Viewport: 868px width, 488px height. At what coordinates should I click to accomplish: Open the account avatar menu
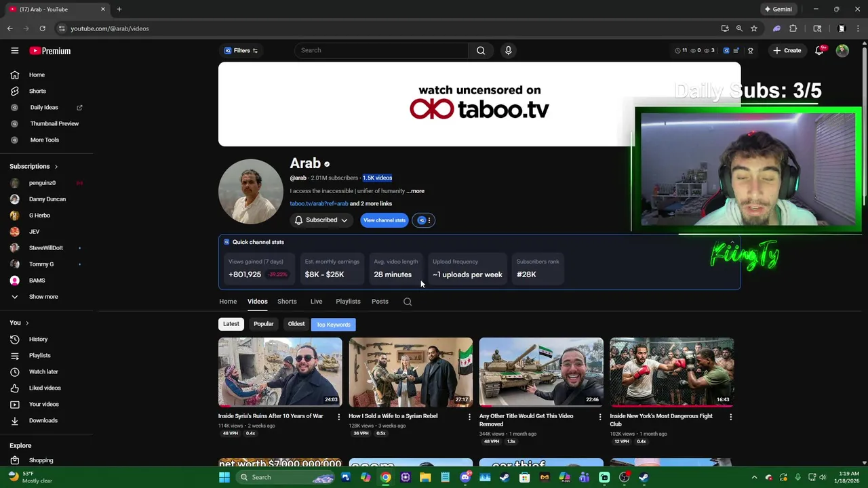842,51
